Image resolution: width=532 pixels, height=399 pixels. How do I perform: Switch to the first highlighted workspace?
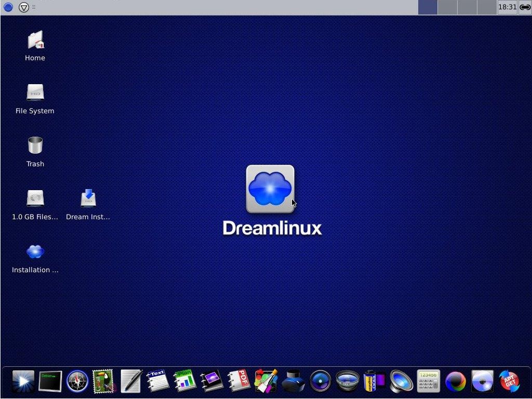428,7
